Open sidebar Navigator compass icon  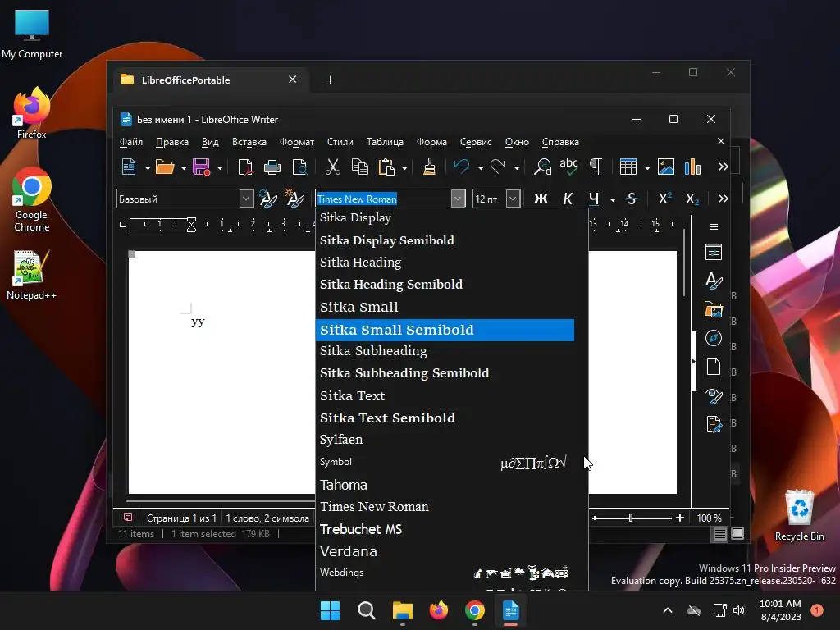coord(714,338)
